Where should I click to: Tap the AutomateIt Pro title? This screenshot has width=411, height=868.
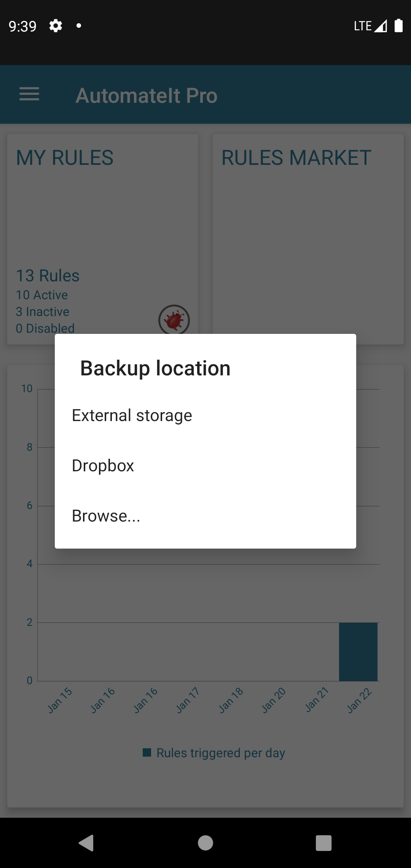(147, 95)
